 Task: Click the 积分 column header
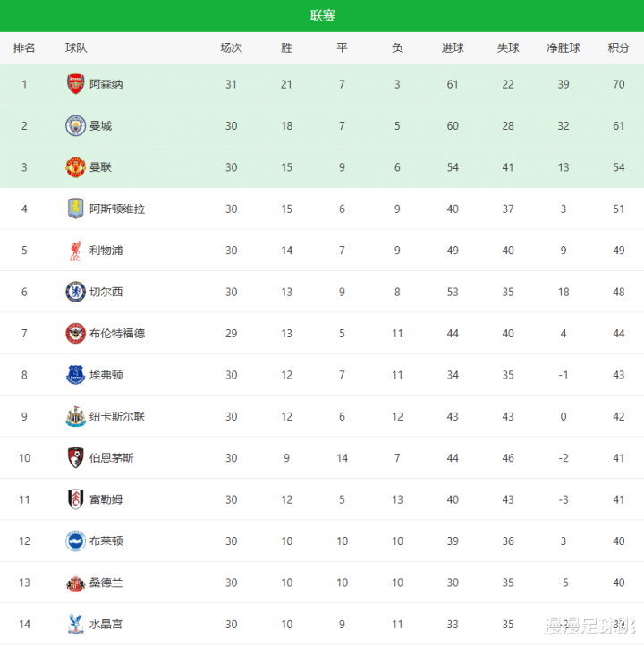click(x=618, y=48)
